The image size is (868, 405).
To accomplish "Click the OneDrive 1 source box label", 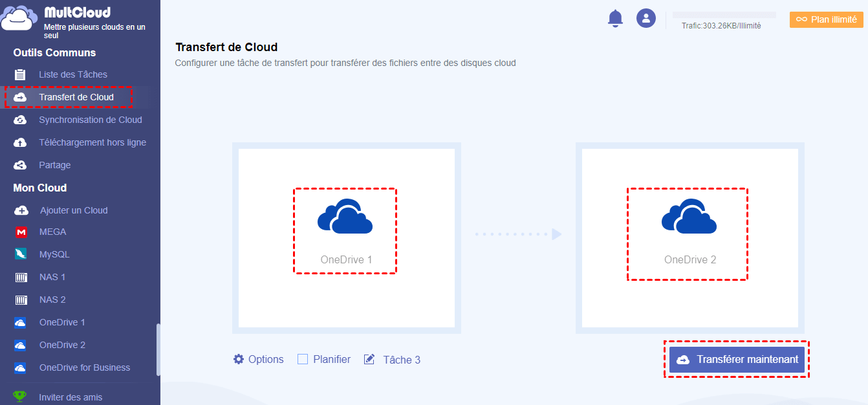I will (346, 260).
